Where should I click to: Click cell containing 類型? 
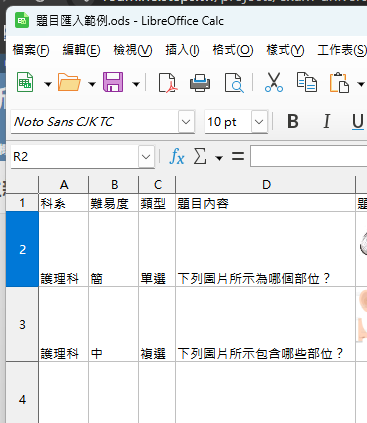click(x=157, y=203)
